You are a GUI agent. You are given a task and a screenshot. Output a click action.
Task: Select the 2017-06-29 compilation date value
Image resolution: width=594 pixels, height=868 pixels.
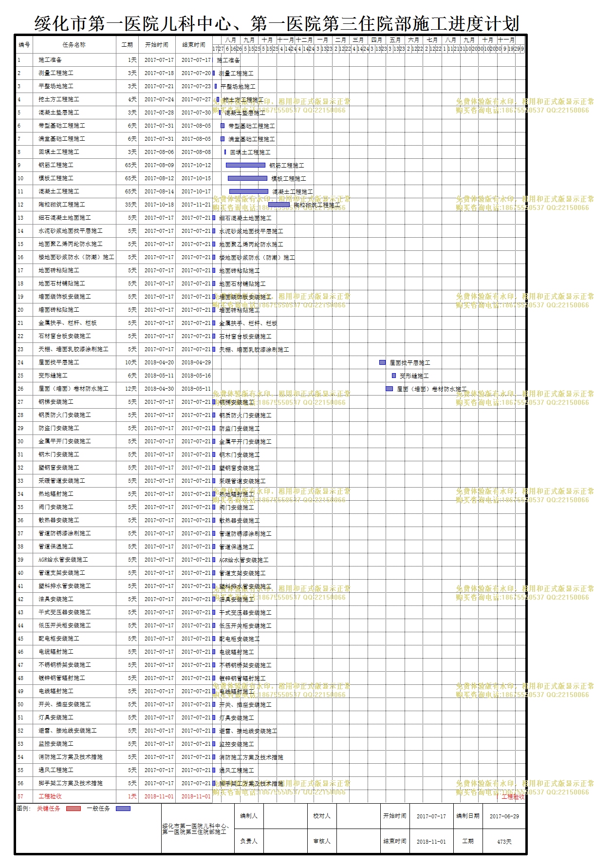[504, 816]
